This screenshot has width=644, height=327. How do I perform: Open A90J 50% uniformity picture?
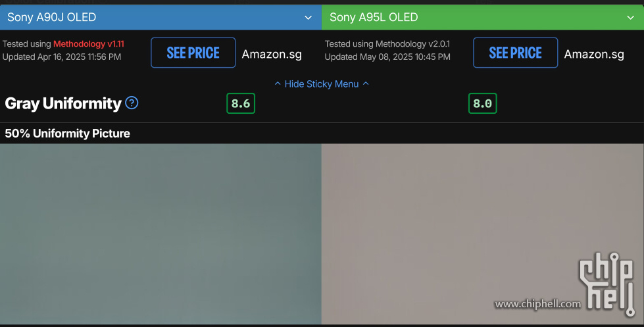[161, 234]
